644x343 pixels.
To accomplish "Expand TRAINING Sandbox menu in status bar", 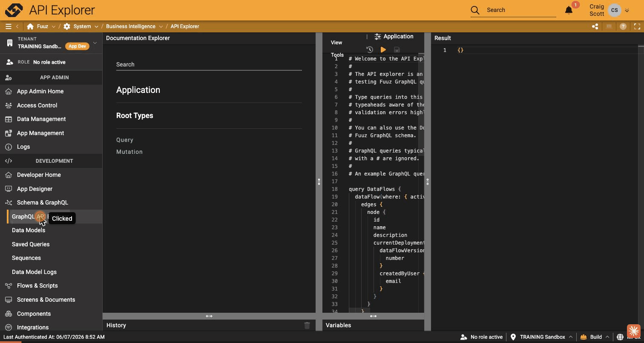I will [x=571, y=337].
